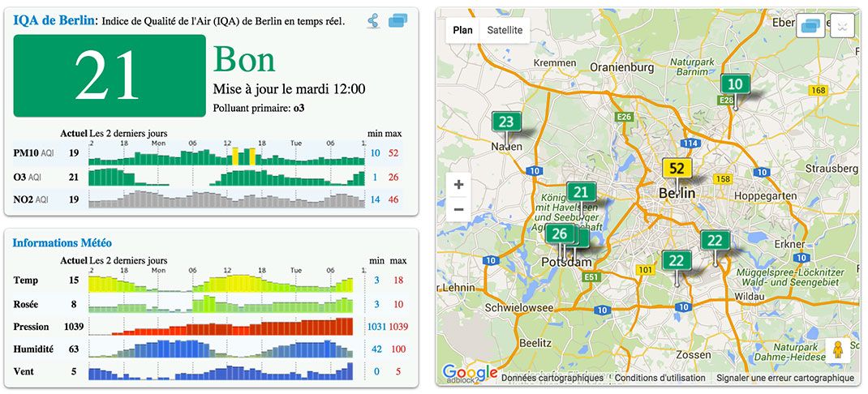Screen dimensions: 868x394
Task: Open the IQA de Berlin title link
Action: tap(53, 20)
